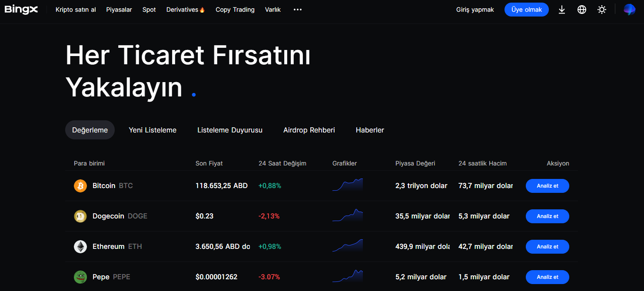The height and width of the screenshot is (291, 644).
Task: Click the +0,88% change value
Action: tap(270, 186)
